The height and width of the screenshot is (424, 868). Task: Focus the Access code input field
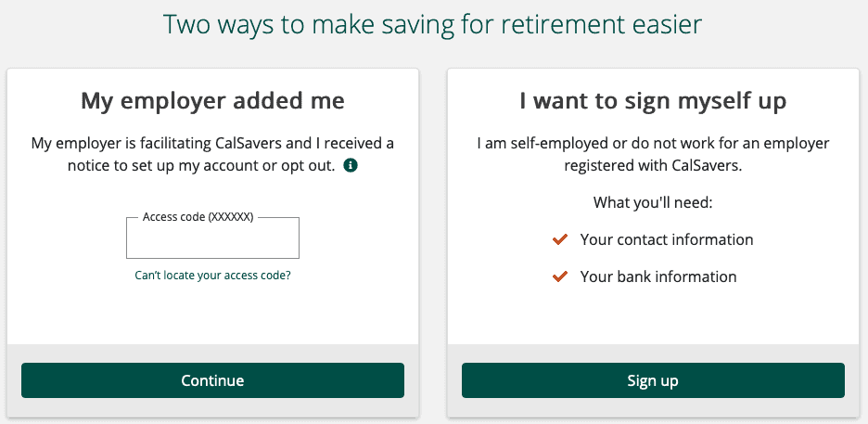click(x=212, y=241)
